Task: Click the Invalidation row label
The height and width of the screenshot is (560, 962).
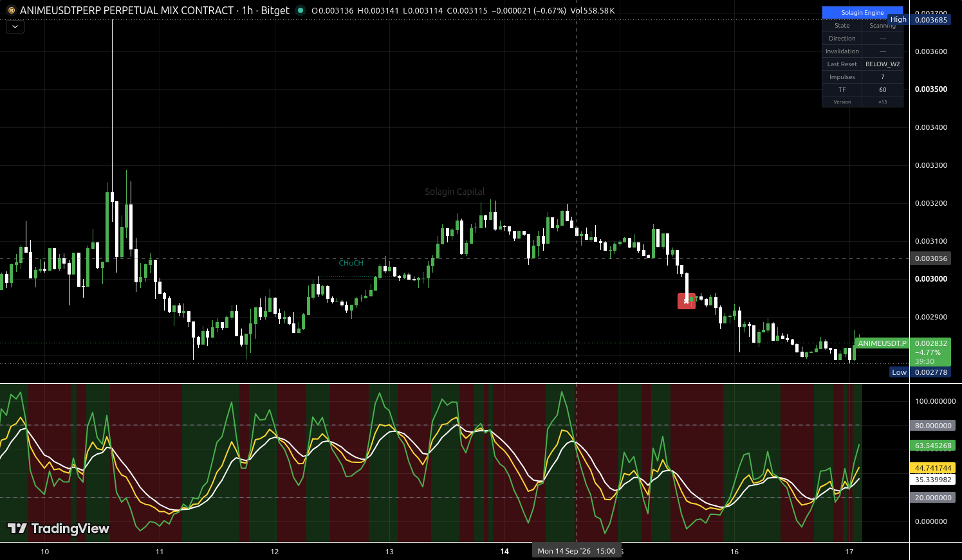Action: click(x=842, y=51)
